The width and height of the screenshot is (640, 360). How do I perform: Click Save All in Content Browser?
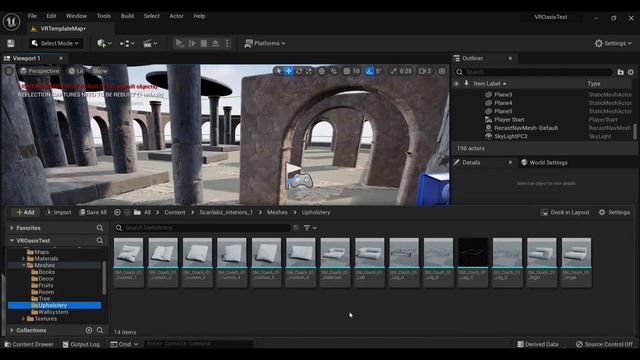[93, 212]
